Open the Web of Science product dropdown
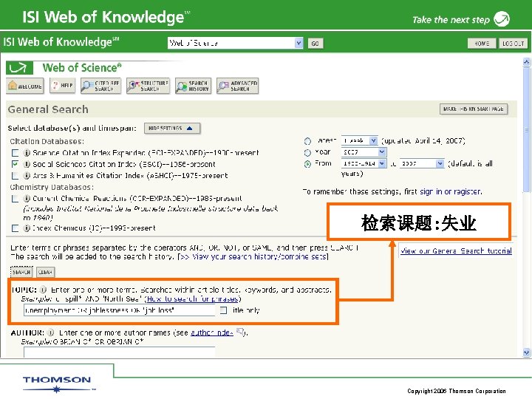The width and height of the screenshot is (532, 399). [235, 43]
